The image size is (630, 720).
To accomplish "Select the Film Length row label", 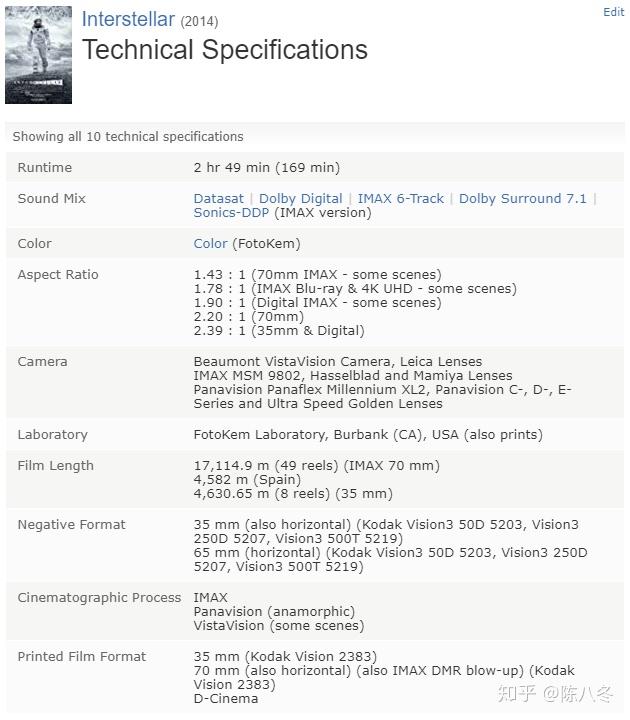I will [x=55, y=465].
